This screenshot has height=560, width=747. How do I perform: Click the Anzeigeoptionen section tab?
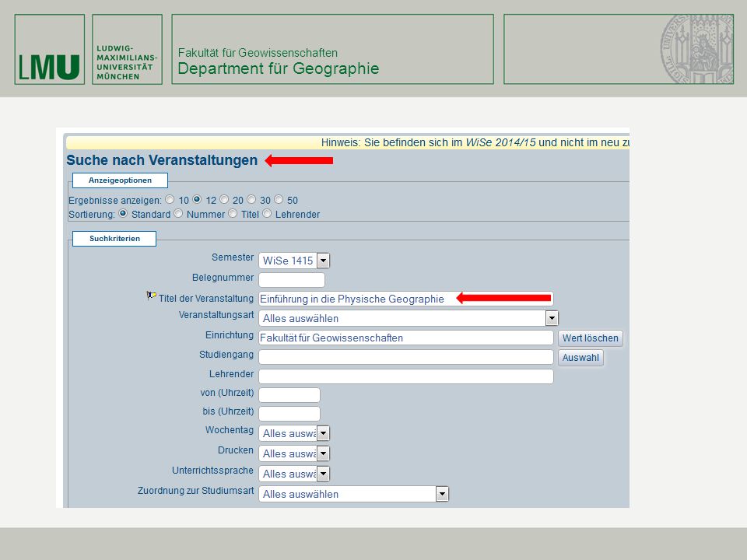[120, 180]
